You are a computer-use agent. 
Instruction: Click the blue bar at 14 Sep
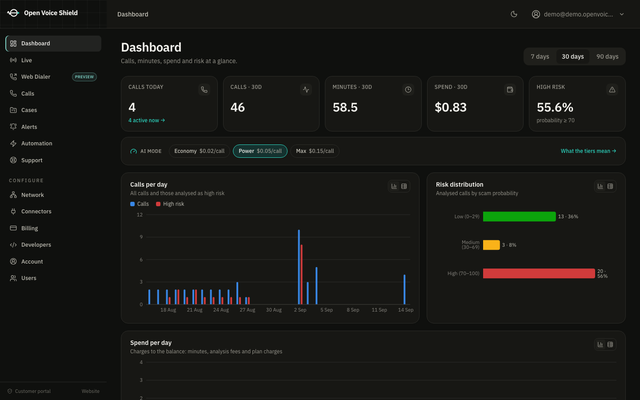click(404, 289)
